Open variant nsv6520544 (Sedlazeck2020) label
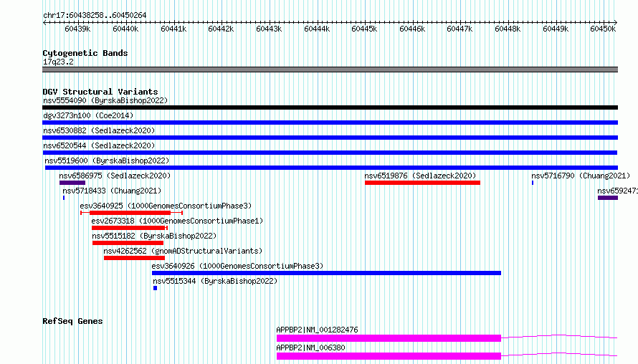The width and height of the screenshot is (638, 364). (x=99, y=145)
